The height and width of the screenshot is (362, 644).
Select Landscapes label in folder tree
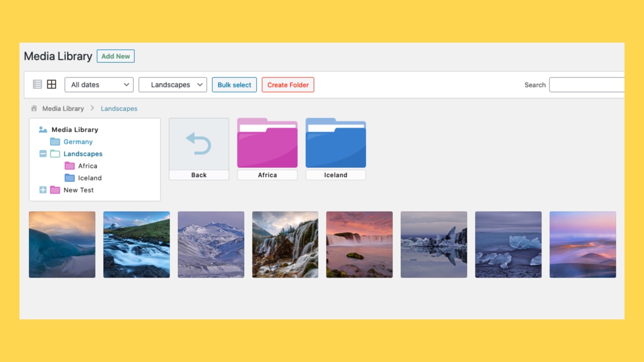coord(83,154)
